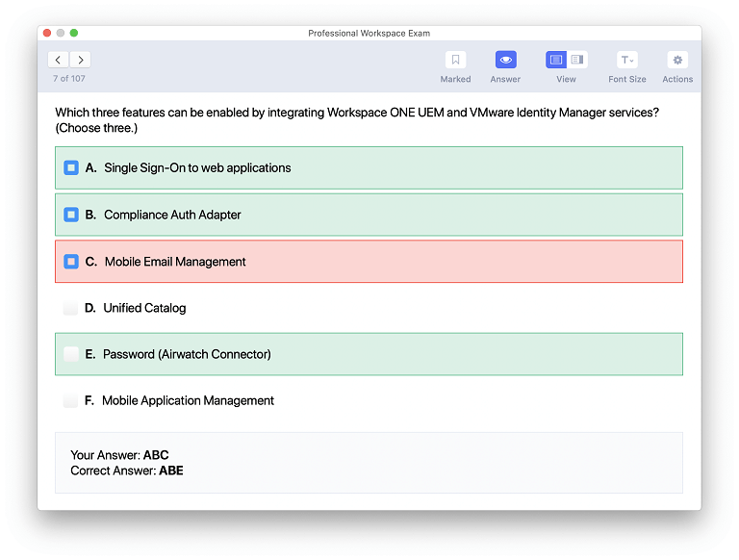Go to the previous question
The width and height of the screenshot is (739, 560).
click(58, 60)
